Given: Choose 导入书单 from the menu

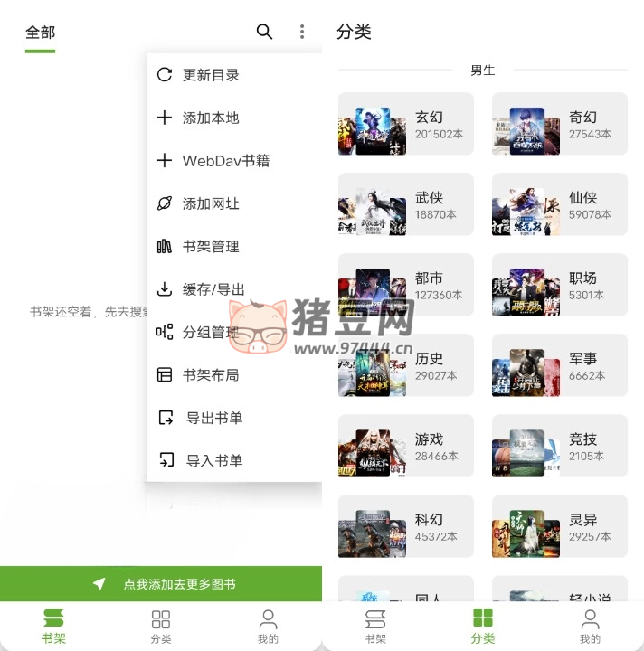Looking at the screenshot, I should (214, 460).
